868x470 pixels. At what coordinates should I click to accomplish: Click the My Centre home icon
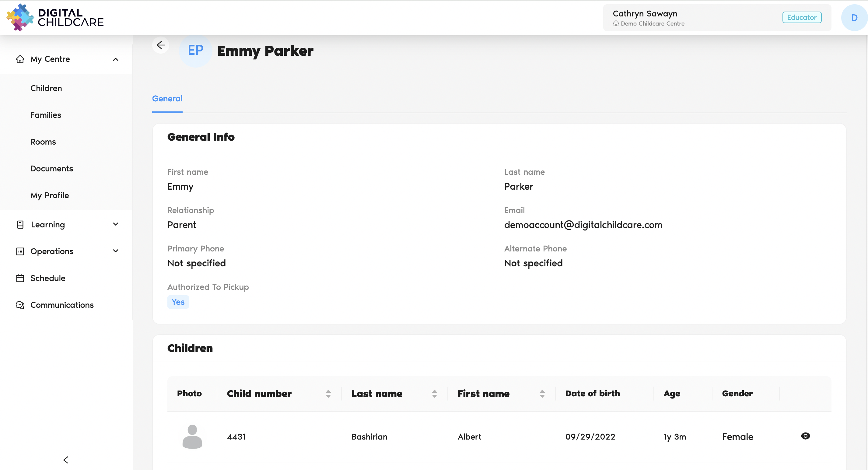tap(20, 59)
